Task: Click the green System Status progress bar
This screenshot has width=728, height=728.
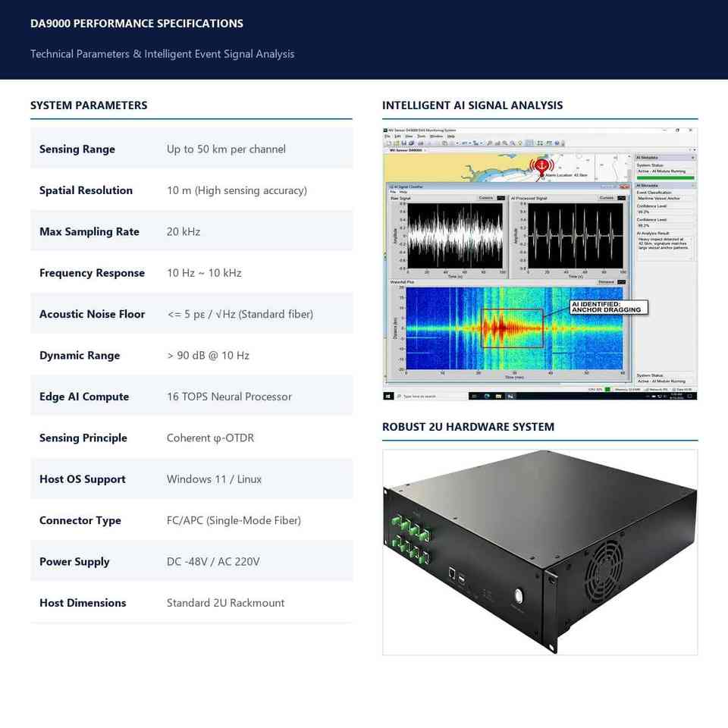Action: point(665,177)
